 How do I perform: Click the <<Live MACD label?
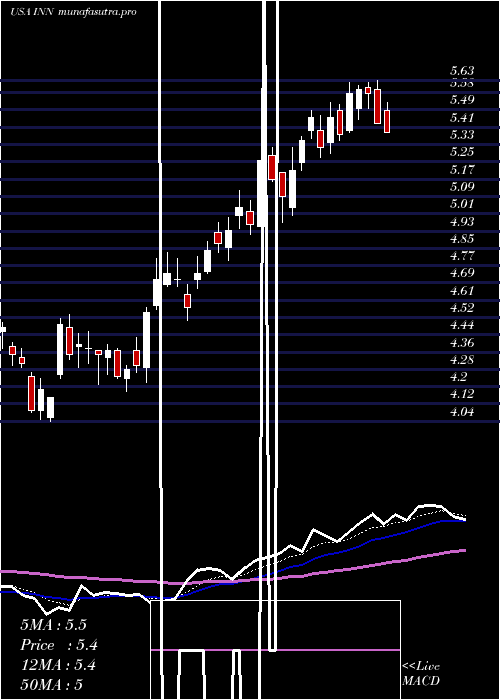[x=421, y=674]
